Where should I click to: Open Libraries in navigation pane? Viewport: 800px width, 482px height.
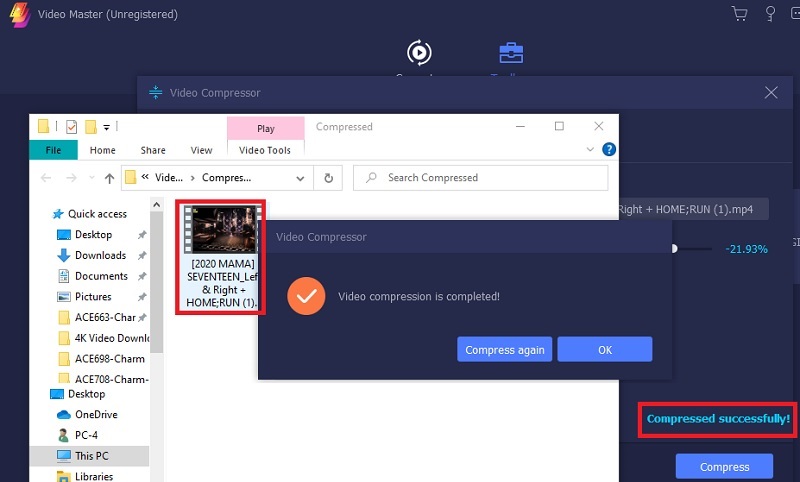click(94, 476)
